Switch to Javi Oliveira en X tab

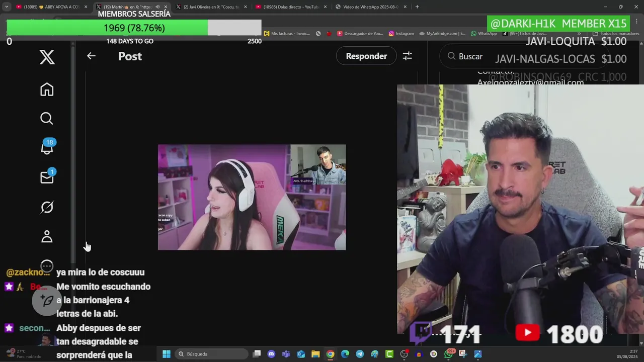(x=211, y=7)
